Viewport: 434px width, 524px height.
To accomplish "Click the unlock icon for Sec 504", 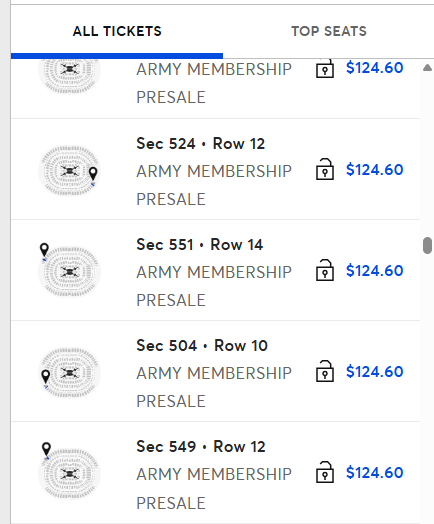I will click(x=325, y=371).
